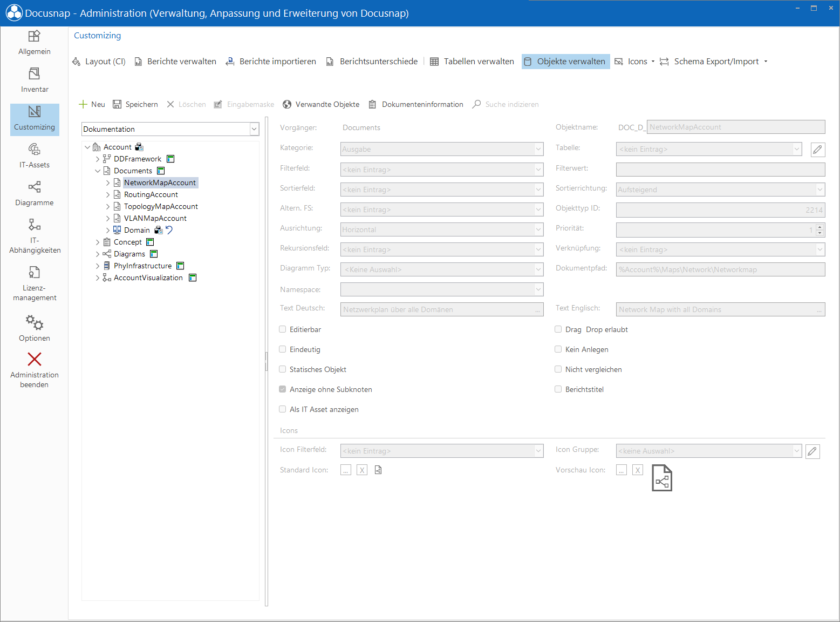Open Verwandte Objekte from the toolbar
This screenshot has width=840, height=622.
click(321, 104)
